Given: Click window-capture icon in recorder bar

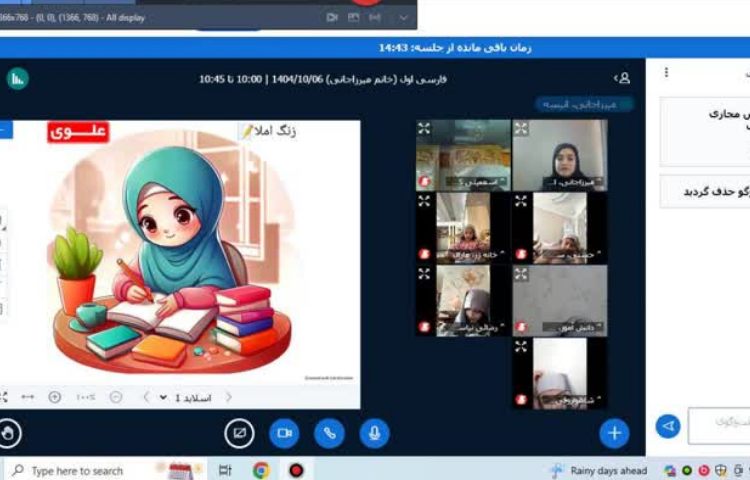Looking at the screenshot, I should (353, 18).
